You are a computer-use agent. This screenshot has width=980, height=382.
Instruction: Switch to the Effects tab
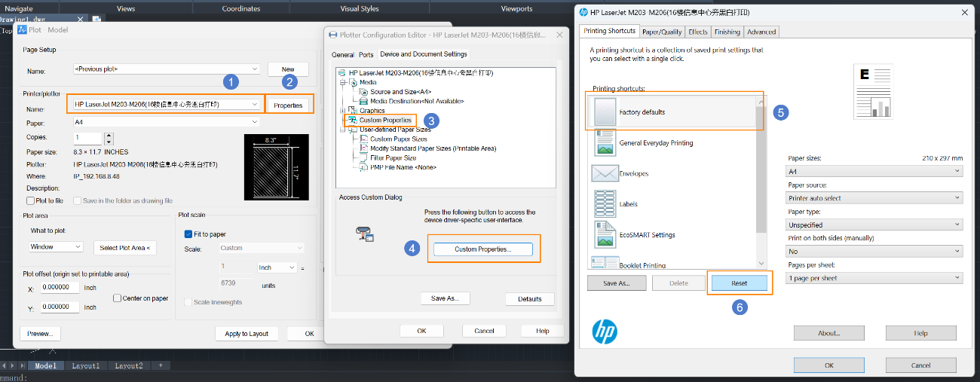point(698,32)
